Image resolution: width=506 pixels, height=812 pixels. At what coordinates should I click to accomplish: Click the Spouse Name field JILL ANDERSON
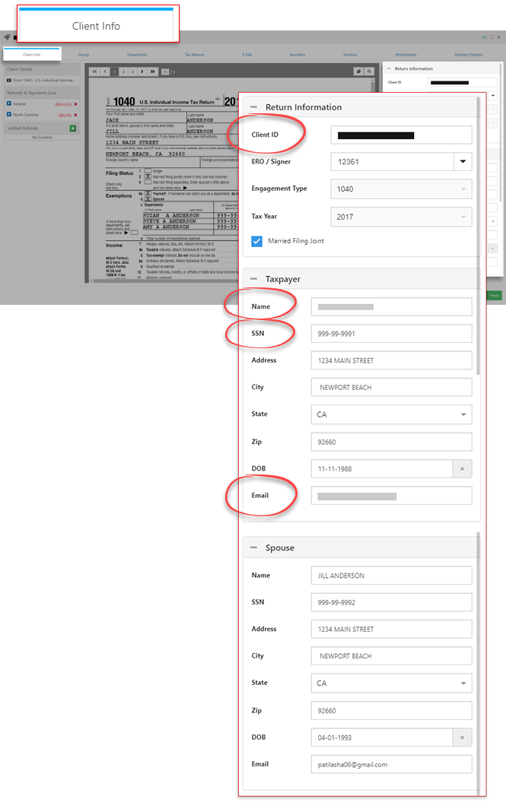tap(391, 576)
